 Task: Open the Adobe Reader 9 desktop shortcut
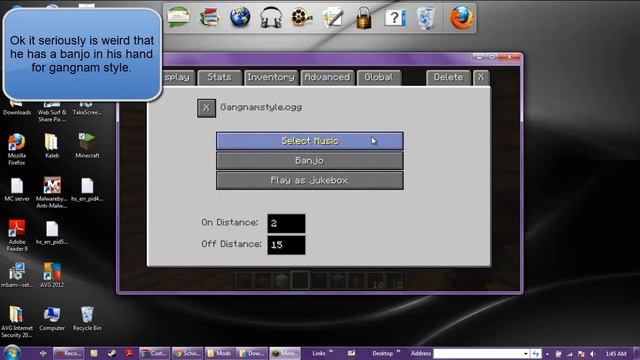(x=17, y=235)
